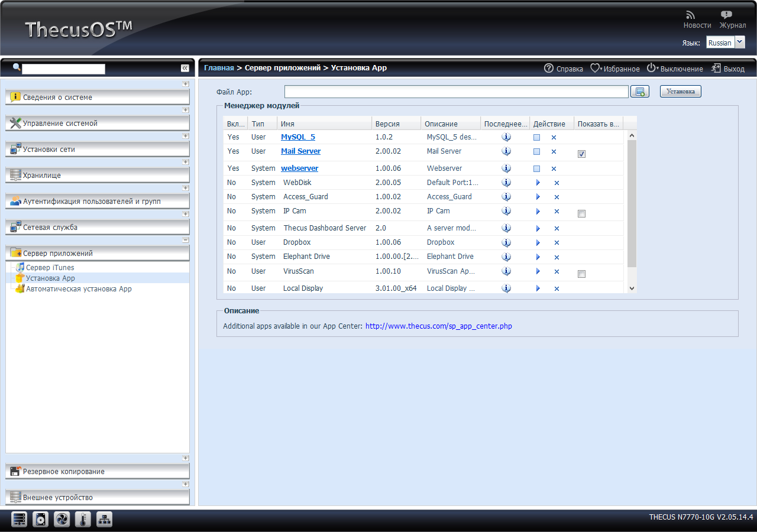
Task: Stop the MySQL_5 module using stop square
Action: click(536, 137)
